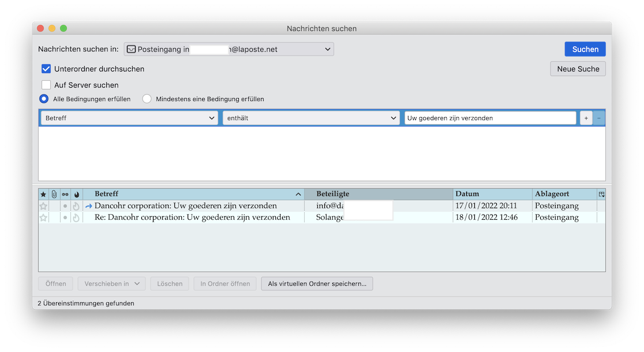This screenshot has width=644, height=352.
Task: Click status text 2 Übereinstimmungen gefunden
Action: pyautogui.click(x=86, y=304)
